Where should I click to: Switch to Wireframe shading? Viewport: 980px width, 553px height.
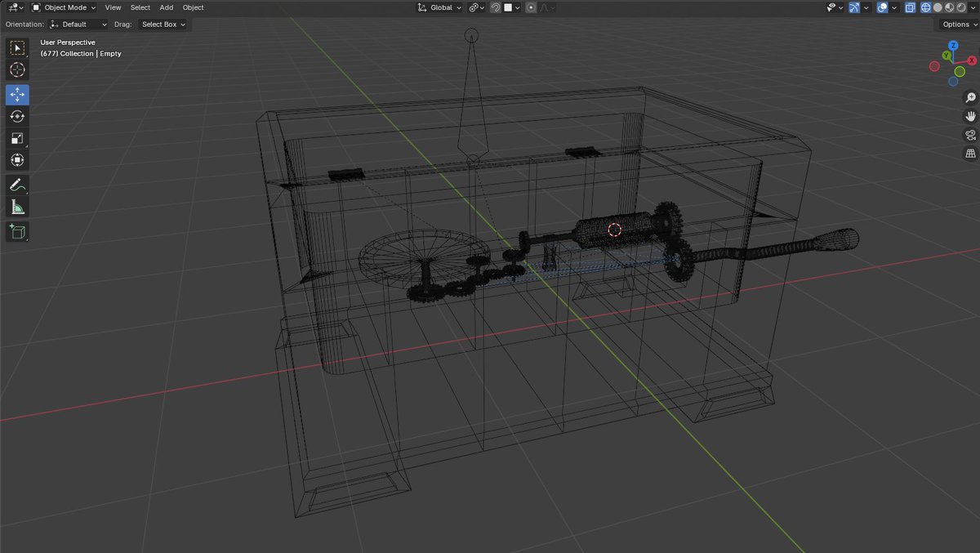[x=926, y=7]
